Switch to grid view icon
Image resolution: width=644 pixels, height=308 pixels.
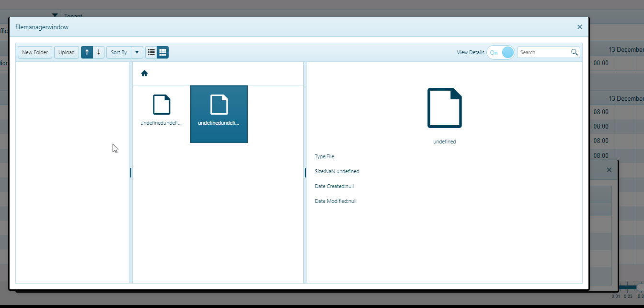pyautogui.click(x=163, y=52)
